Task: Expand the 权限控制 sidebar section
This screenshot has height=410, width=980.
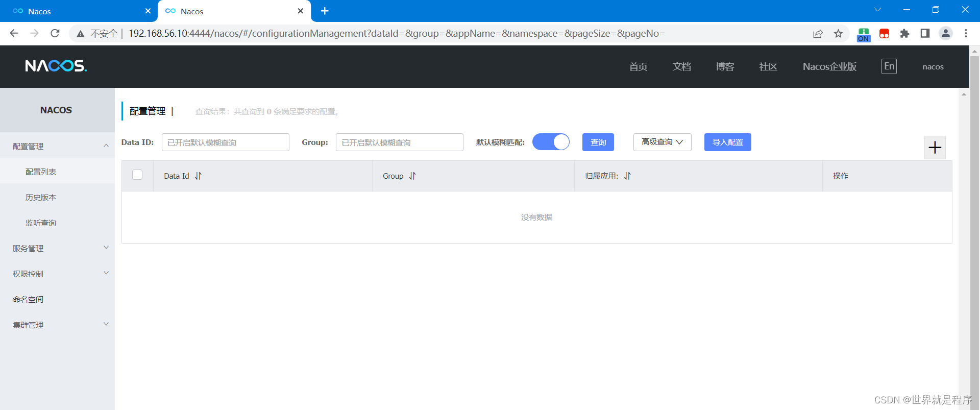Action: click(57, 274)
